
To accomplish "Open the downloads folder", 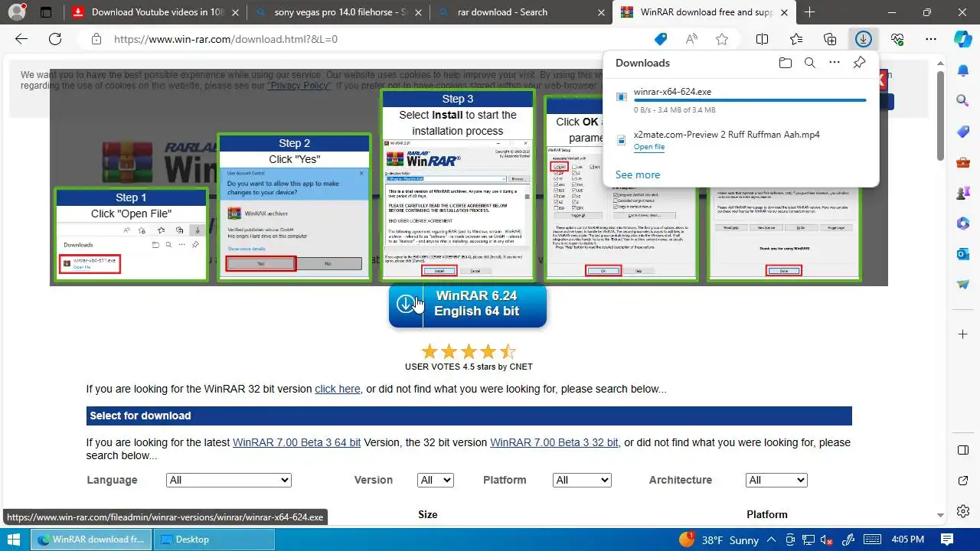I will click(785, 63).
